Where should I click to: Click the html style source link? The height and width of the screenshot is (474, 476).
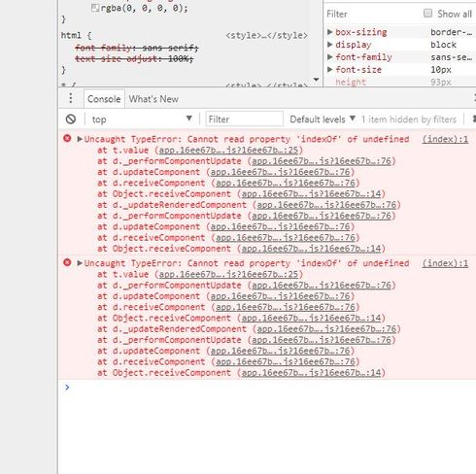pyautogui.click(x=266, y=35)
